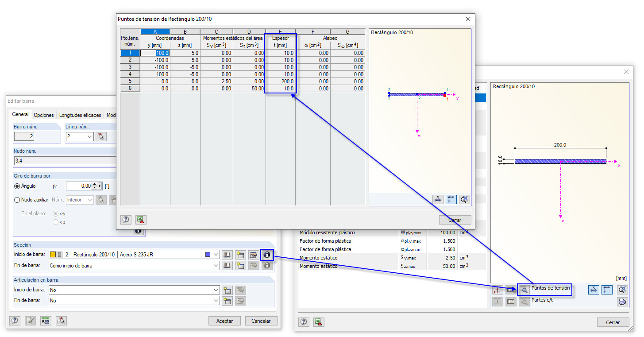Edit section icon for Inicio de barra
644x337 pixels.
[254, 255]
